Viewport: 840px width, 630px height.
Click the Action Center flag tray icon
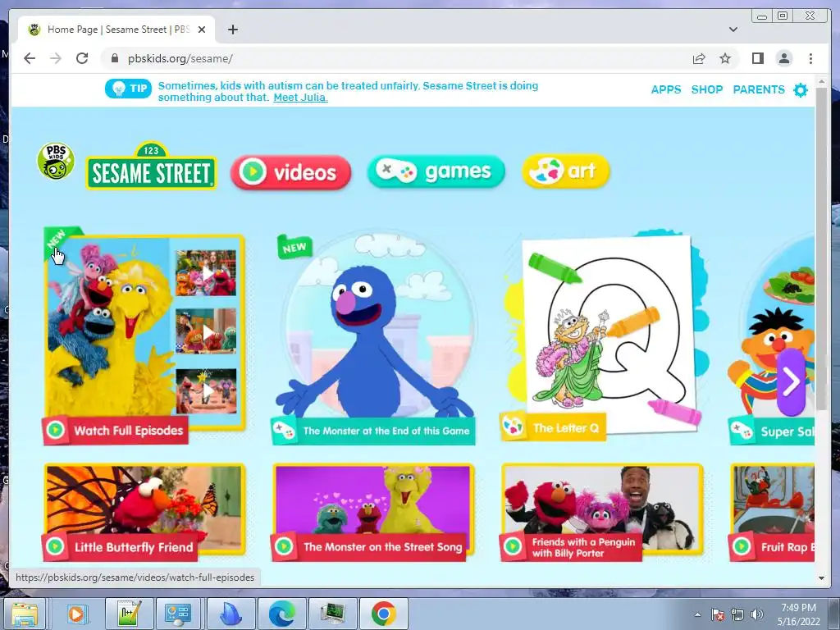[x=717, y=614]
